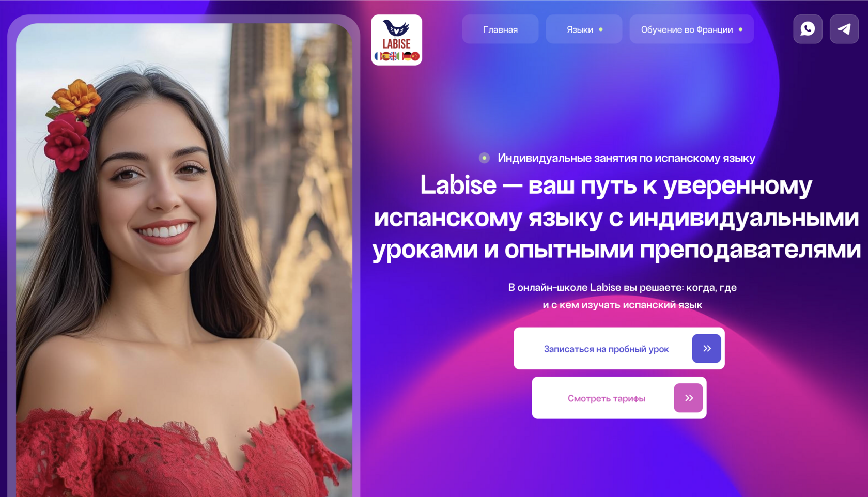The height and width of the screenshot is (497, 868).
Task: Click the pink double-arrow icon beside tariffs
Action: click(688, 398)
